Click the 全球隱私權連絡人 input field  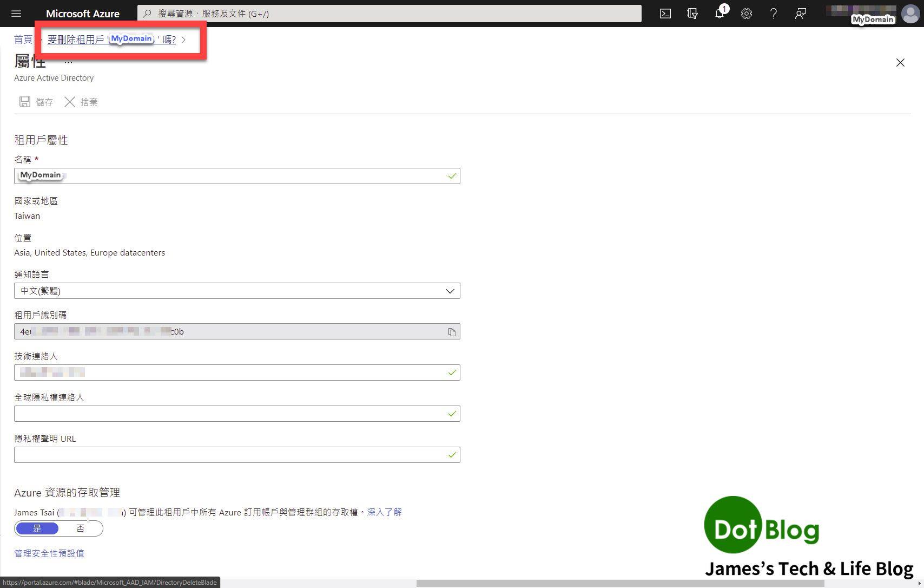(237, 414)
